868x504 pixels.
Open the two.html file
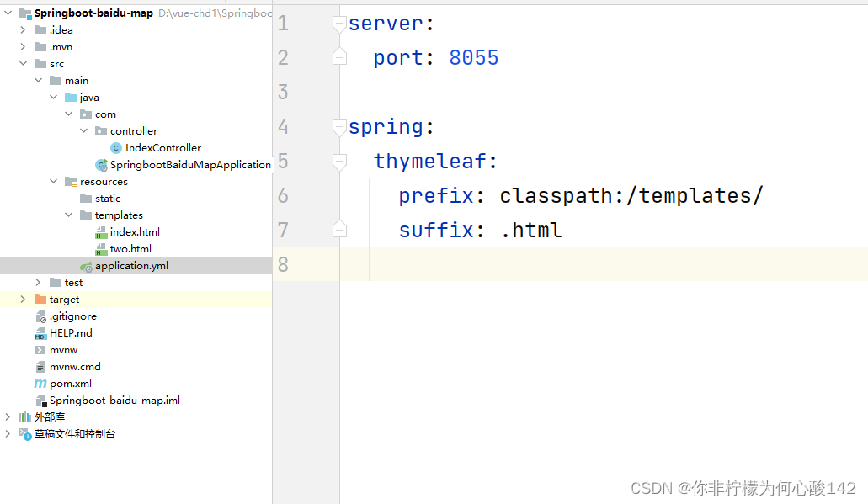[132, 248]
